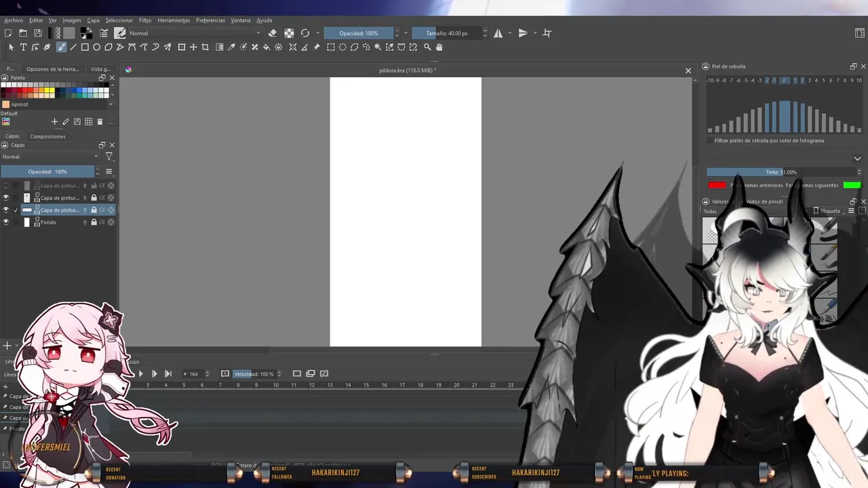Viewport: 868px width, 488px height.
Task: Save the document with floppy icon
Action: point(38,33)
